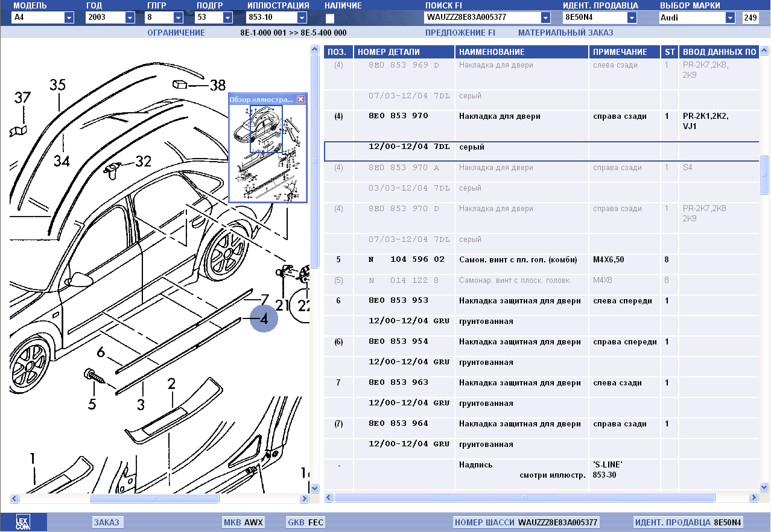Viewport: 771px width, 532px height.
Task: Click the scroll-down arrow of the illustration pane
Action: pos(314,488)
